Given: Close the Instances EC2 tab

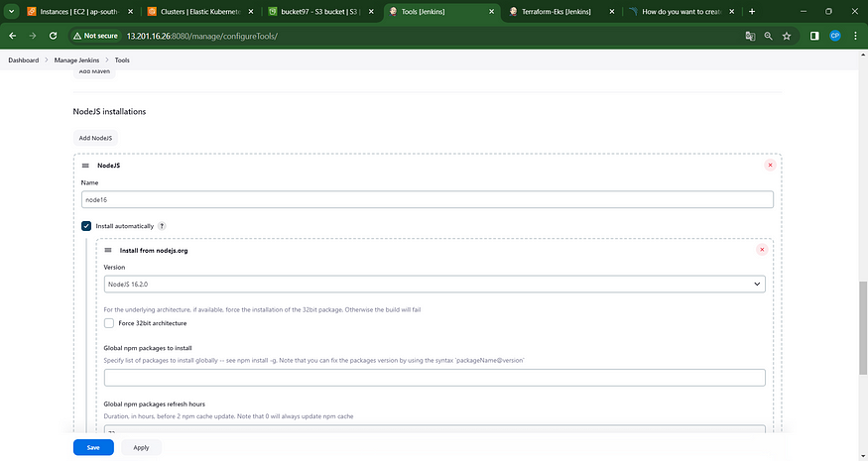Looking at the screenshot, I should [x=130, y=11].
